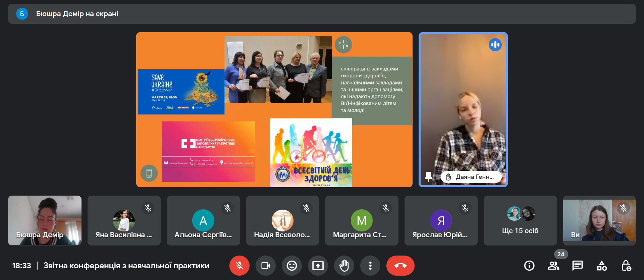Leave the call with red hang-up button
The height and width of the screenshot is (280, 644).
pos(400,266)
